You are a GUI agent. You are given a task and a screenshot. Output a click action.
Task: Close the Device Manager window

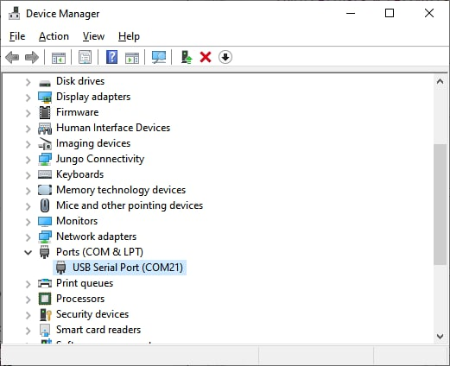[429, 13]
